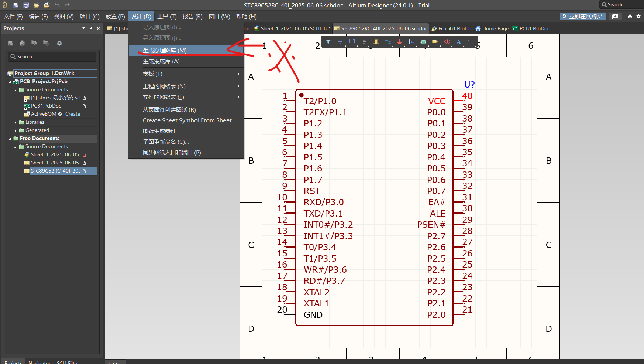This screenshot has width=644, height=364.
Task: Click the Projects panel save icon
Action: (x=11, y=43)
